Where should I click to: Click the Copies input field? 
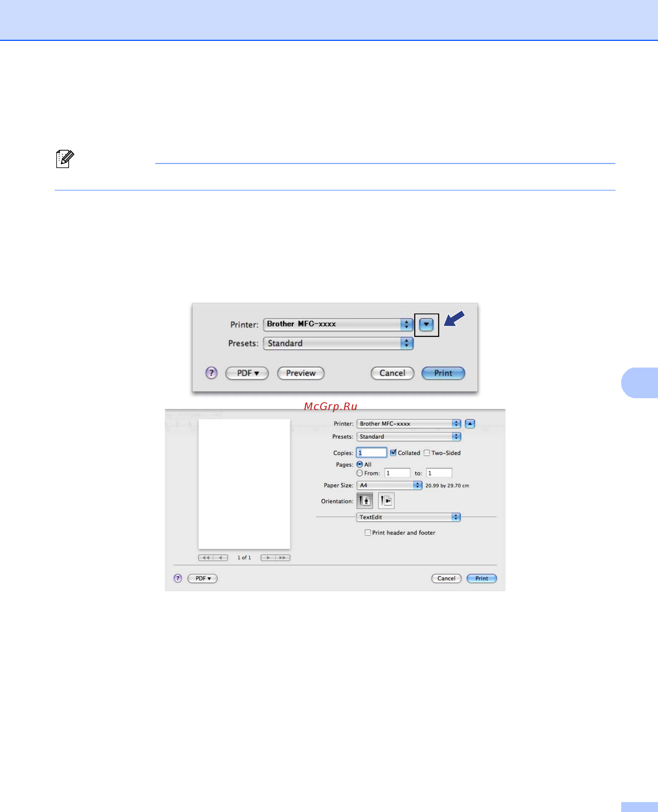pyautogui.click(x=371, y=453)
